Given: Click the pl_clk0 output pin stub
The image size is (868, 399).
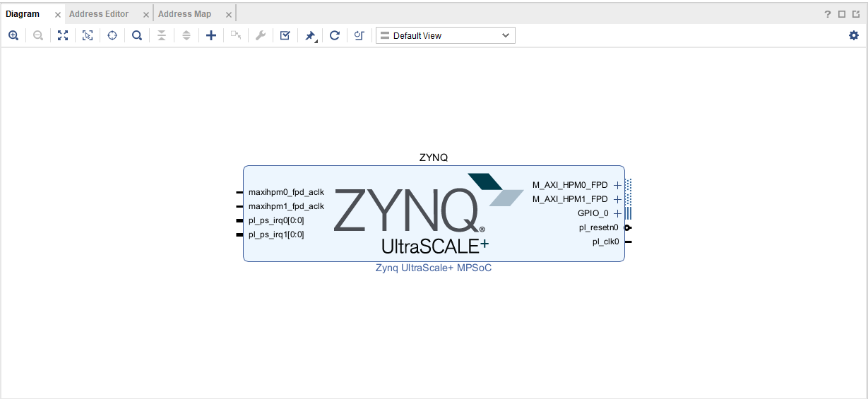Looking at the screenshot, I should [629, 242].
